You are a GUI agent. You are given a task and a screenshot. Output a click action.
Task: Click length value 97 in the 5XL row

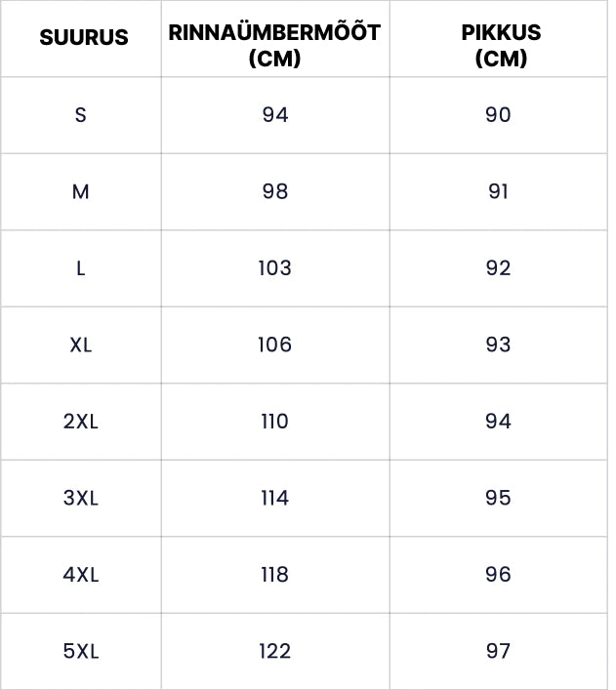click(x=499, y=651)
